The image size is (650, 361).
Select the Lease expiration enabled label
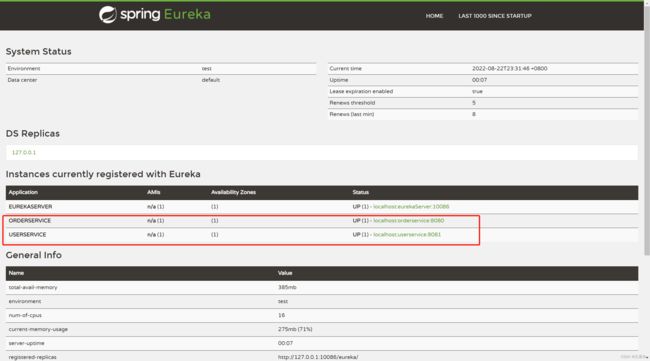[361, 91]
